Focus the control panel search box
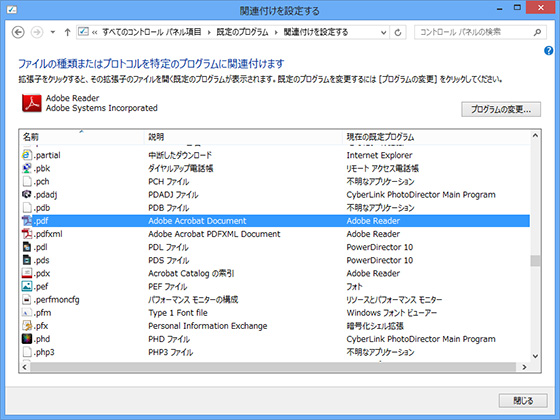 pos(480,32)
